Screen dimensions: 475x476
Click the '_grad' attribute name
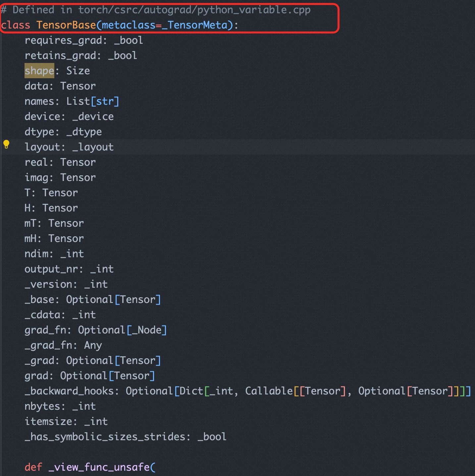coord(39,361)
